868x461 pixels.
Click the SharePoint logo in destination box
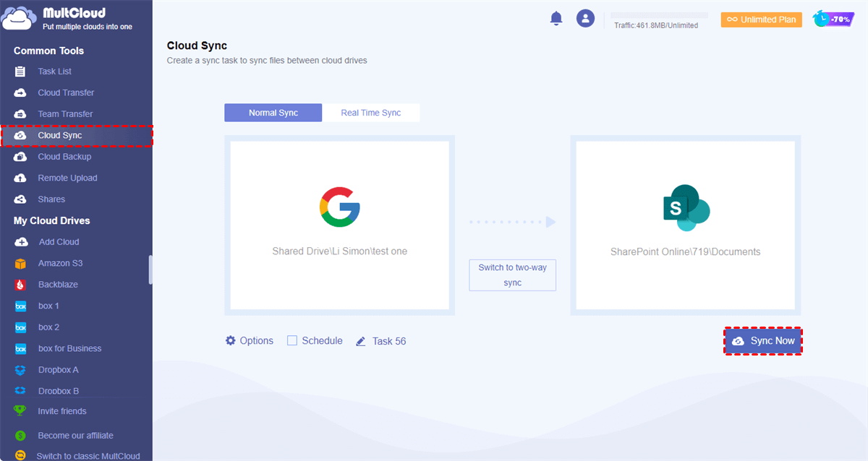pos(686,208)
